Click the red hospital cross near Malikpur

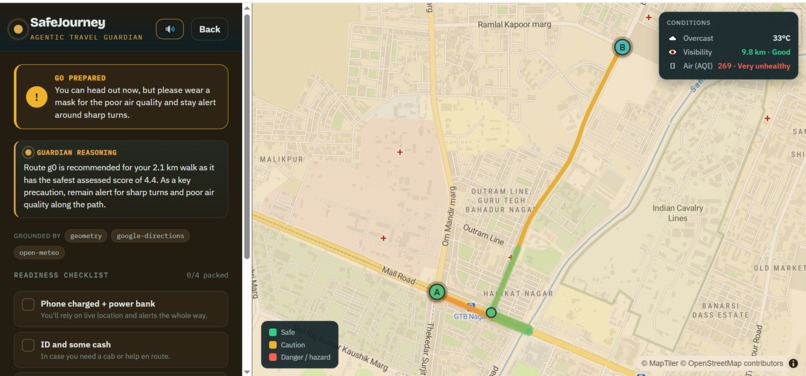399,152
